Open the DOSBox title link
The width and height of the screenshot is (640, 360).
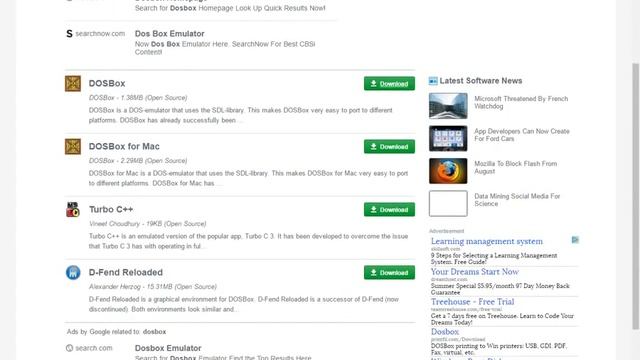click(x=107, y=83)
